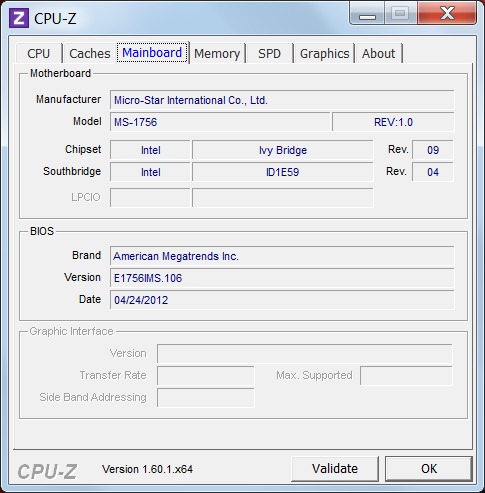
Task: Click the REV:1.0 model revision field
Action: pyautogui.click(x=393, y=122)
